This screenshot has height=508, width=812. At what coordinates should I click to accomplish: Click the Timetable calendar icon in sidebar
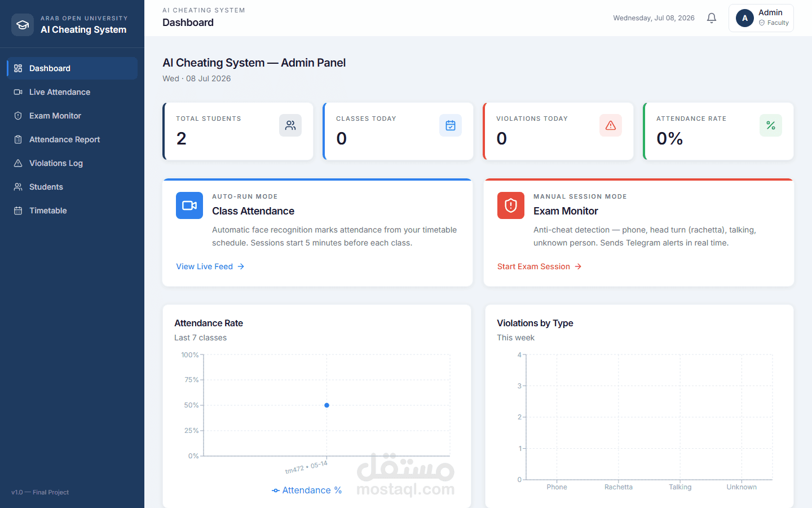[18, 211]
